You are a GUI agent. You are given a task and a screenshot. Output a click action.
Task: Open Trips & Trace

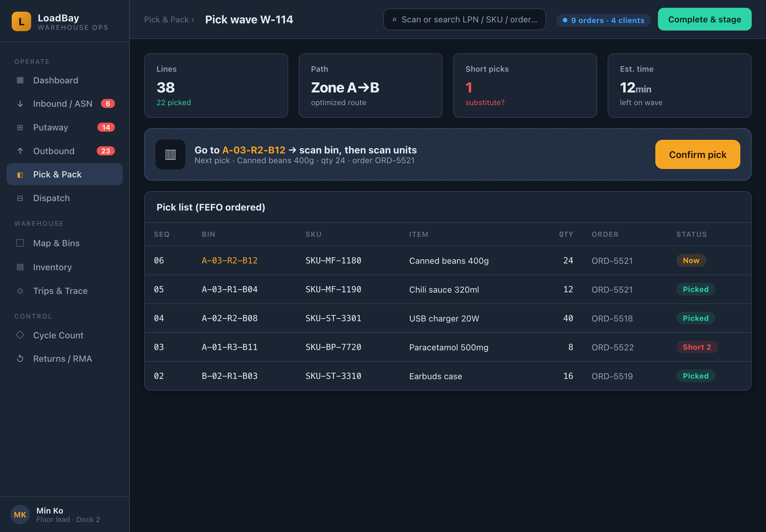tap(65, 291)
